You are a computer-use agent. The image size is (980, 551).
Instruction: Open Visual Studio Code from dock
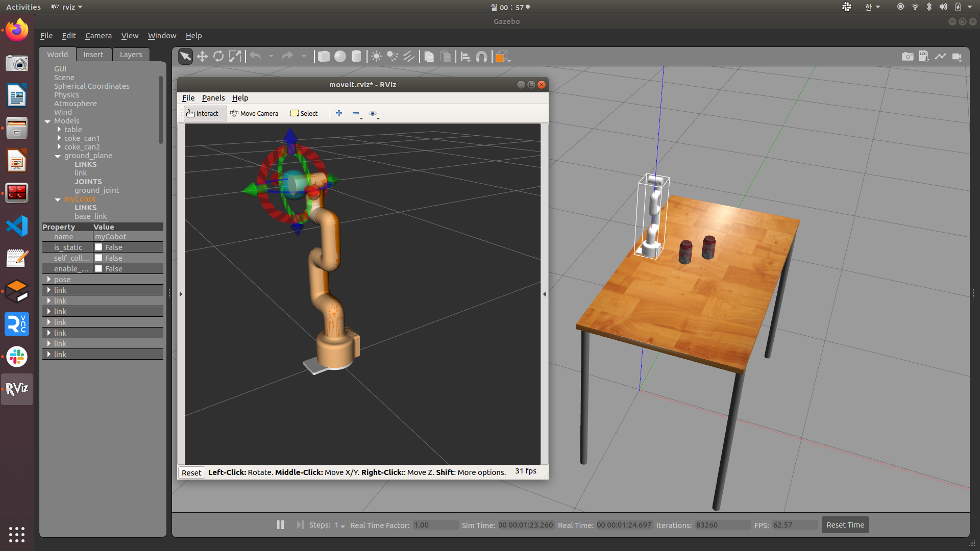pos(17,226)
